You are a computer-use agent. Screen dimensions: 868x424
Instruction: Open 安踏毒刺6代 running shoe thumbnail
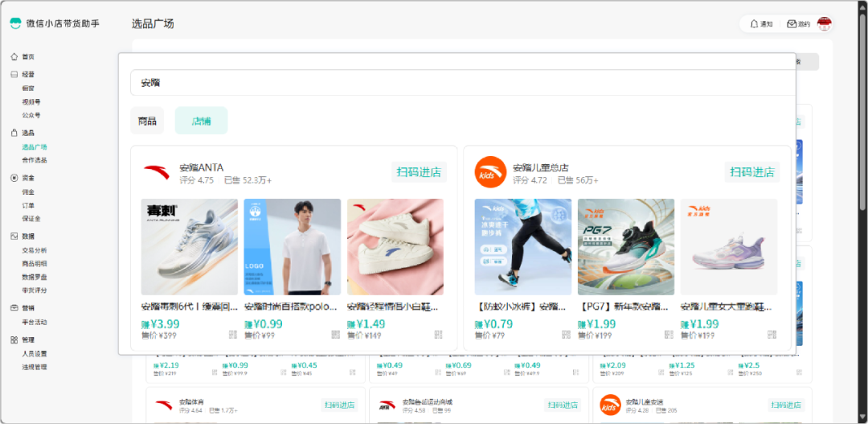point(190,247)
